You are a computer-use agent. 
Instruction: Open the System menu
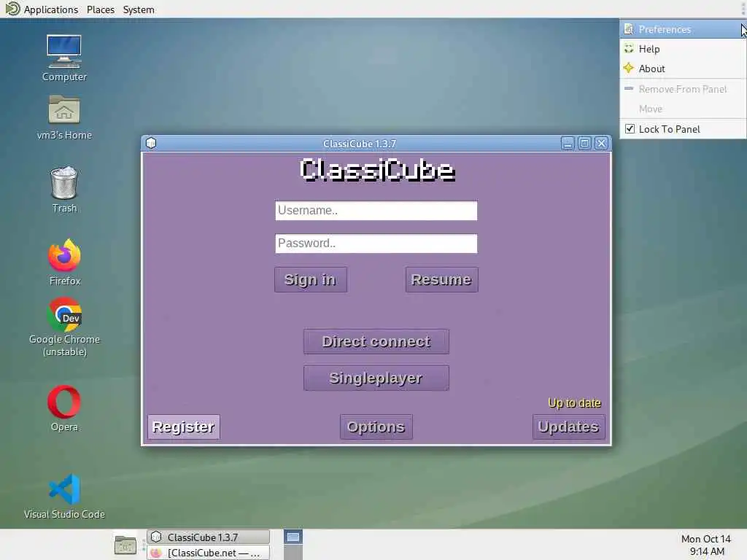pos(139,9)
